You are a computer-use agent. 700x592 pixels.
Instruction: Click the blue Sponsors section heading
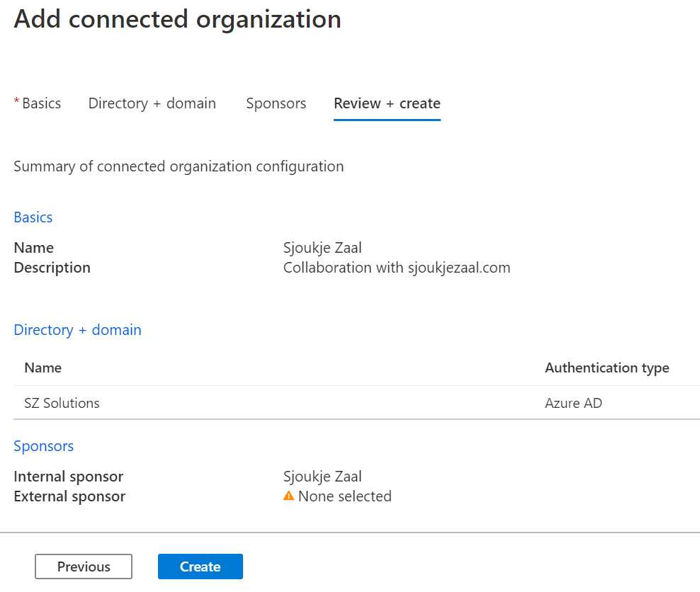tap(43, 445)
